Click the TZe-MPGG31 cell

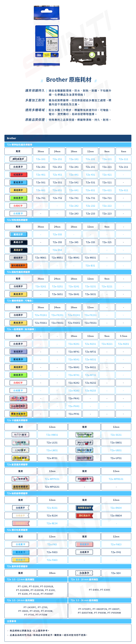pyautogui.click(x=52, y=487)
